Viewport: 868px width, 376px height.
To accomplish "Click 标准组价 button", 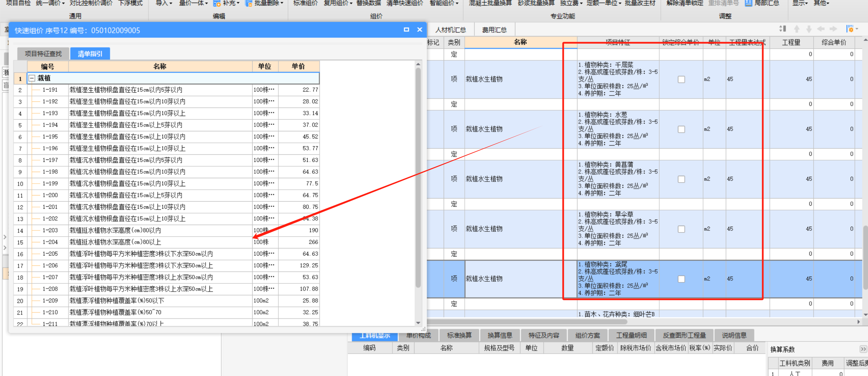I will [x=306, y=3].
